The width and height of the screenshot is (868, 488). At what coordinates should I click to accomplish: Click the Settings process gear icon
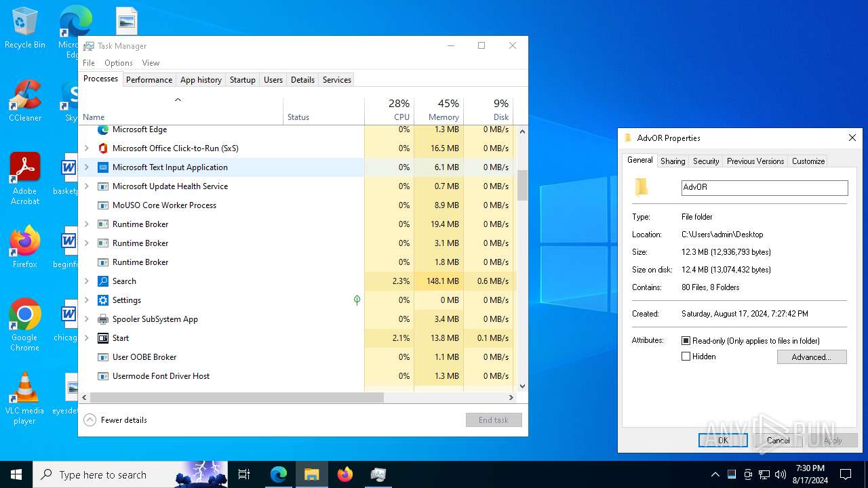pos(103,300)
